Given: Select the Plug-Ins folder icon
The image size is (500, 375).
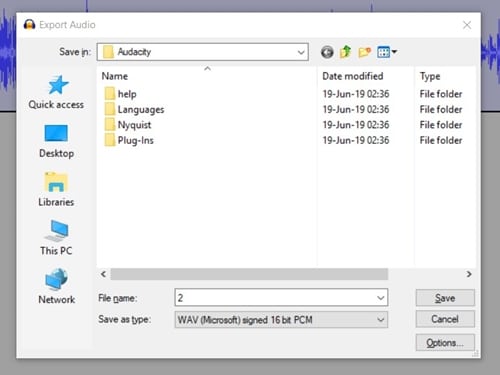Looking at the screenshot, I should tap(110, 140).
